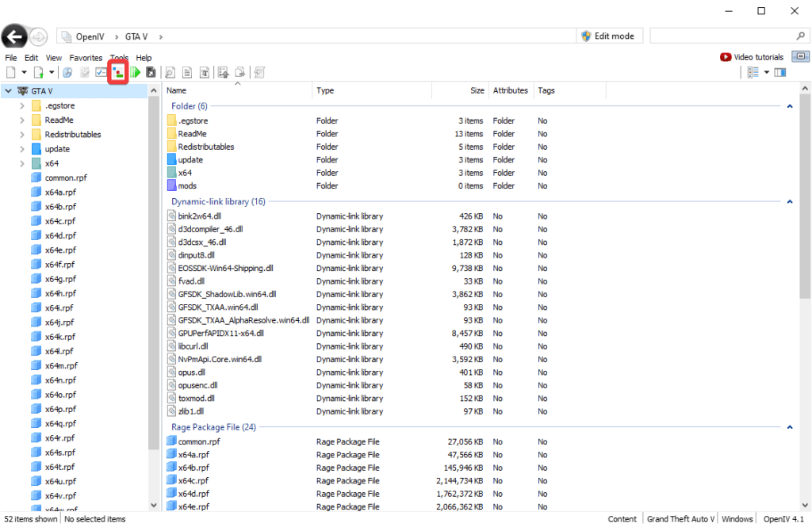Click the blue globe toolbar icon

click(68, 72)
